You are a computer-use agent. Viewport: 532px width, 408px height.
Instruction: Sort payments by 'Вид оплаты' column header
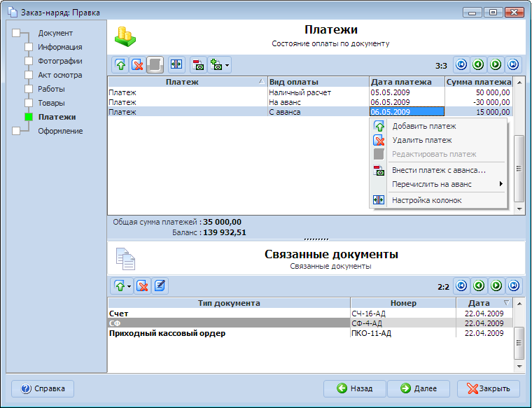click(318, 82)
